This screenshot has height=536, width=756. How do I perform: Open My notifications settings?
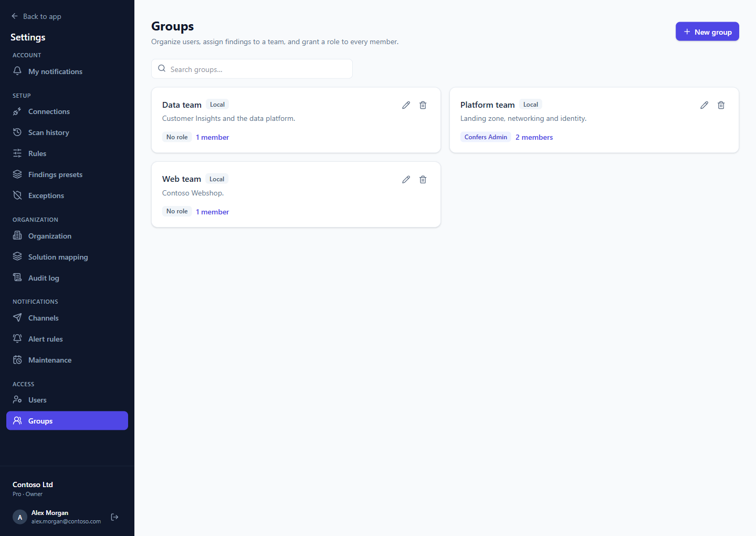point(67,71)
